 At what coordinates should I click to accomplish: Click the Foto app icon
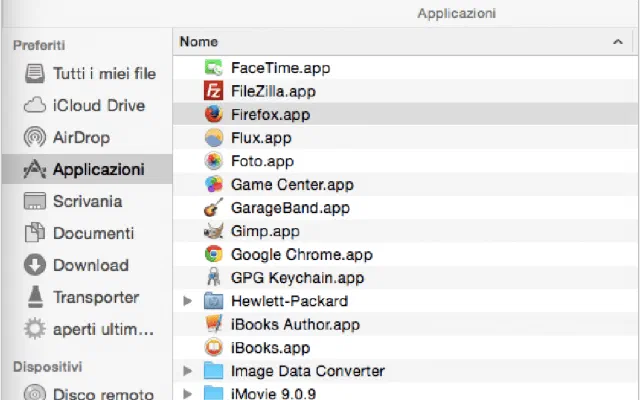pyautogui.click(x=213, y=161)
